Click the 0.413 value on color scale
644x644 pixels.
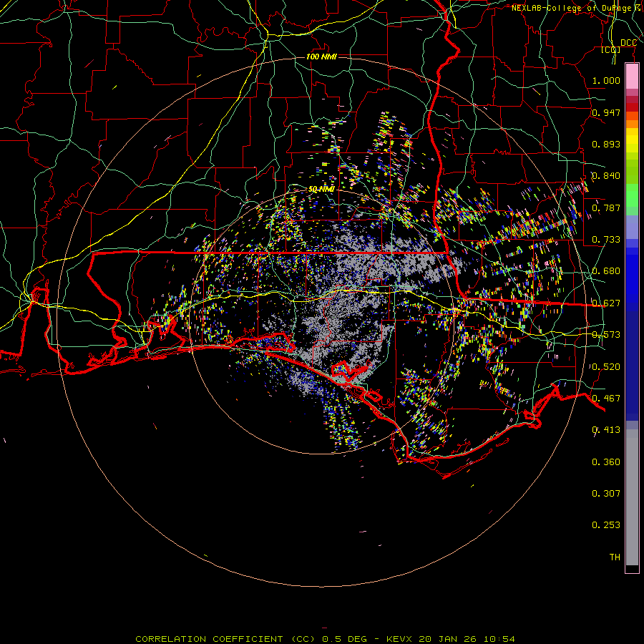pyautogui.click(x=606, y=430)
